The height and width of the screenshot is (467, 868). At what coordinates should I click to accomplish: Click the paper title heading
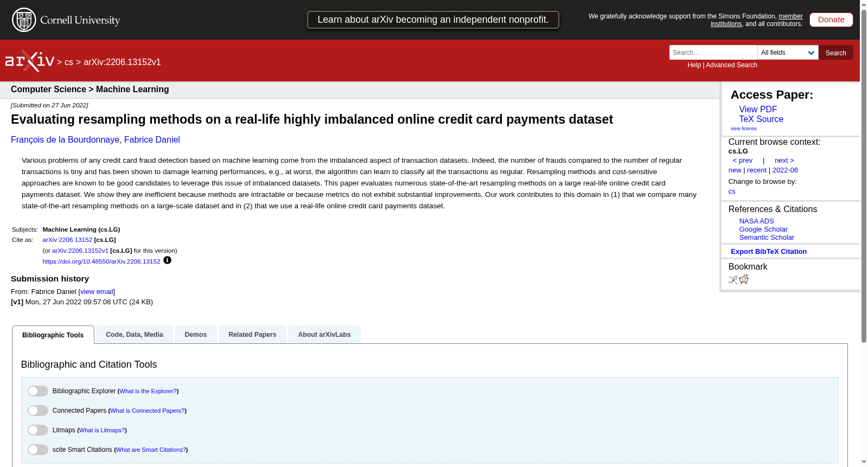pyautogui.click(x=312, y=119)
